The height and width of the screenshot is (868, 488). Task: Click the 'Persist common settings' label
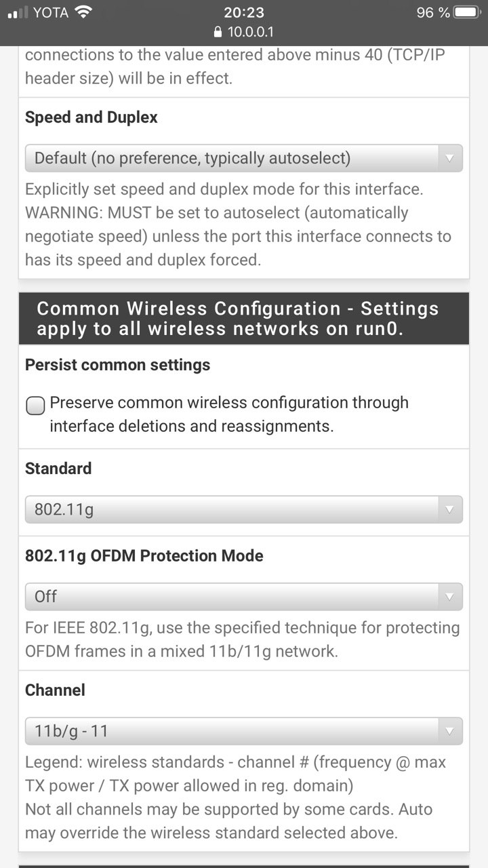click(117, 365)
